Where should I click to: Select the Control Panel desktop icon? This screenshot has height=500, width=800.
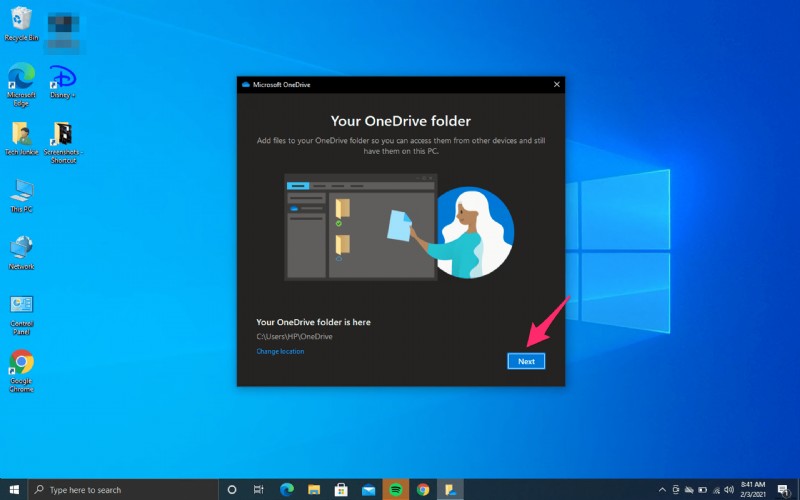[21, 315]
